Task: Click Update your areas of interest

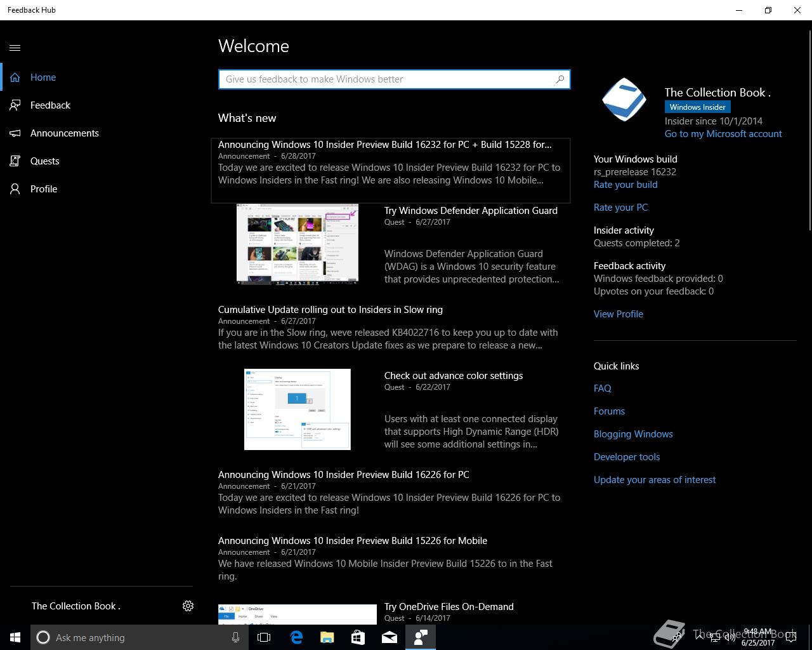Action: coord(655,480)
